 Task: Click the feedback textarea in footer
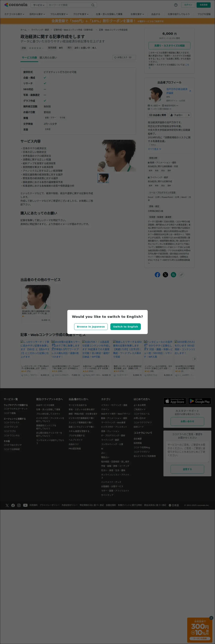pyautogui.click(x=187, y=452)
